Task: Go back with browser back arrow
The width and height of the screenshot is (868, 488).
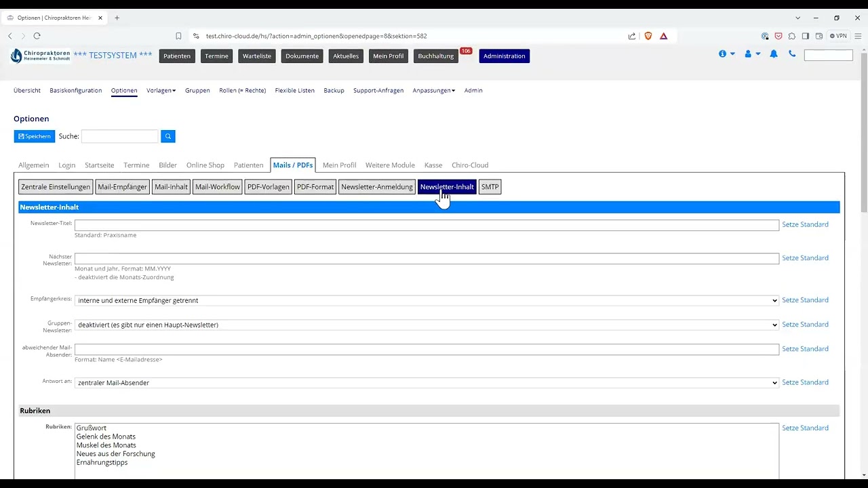Action: tap(9, 36)
